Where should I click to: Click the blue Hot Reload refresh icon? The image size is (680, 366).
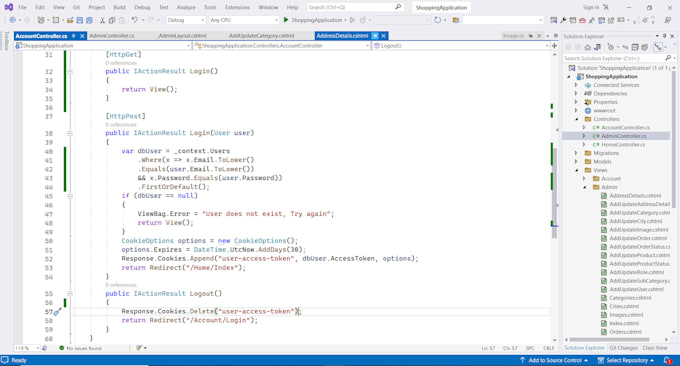click(x=437, y=20)
